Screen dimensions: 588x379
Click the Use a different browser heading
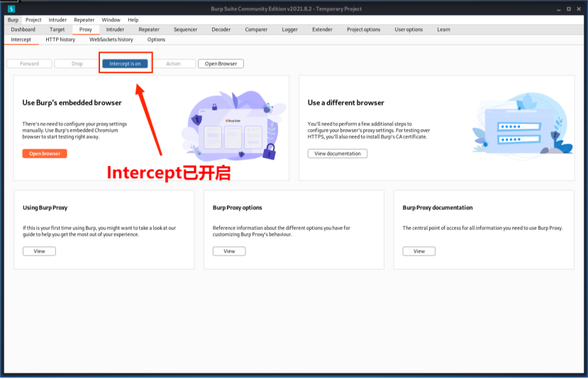(345, 103)
